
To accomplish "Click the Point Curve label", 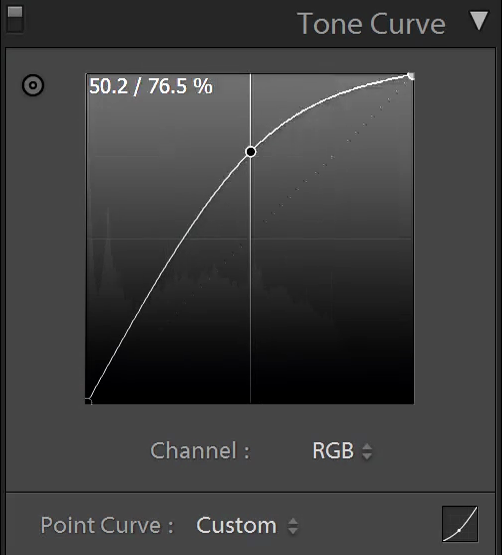I will coord(107,526).
